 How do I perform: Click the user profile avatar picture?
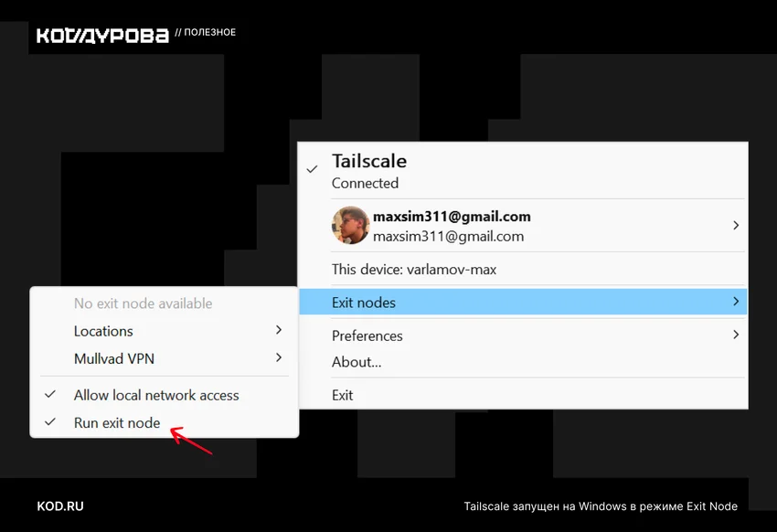point(350,226)
